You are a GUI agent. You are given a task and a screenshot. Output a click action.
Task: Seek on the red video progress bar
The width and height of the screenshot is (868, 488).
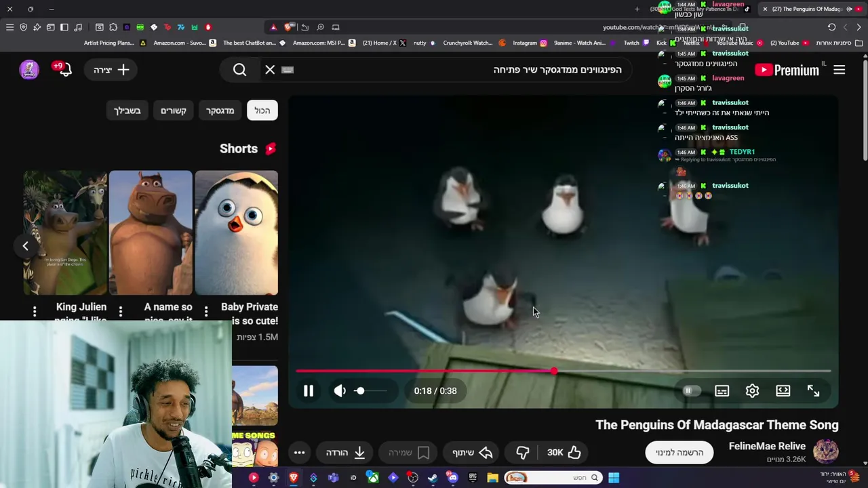click(x=563, y=371)
